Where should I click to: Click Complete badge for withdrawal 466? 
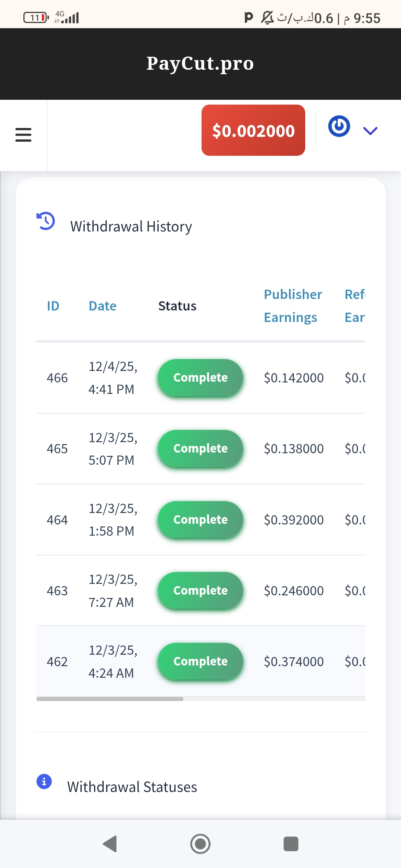tap(200, 378)
